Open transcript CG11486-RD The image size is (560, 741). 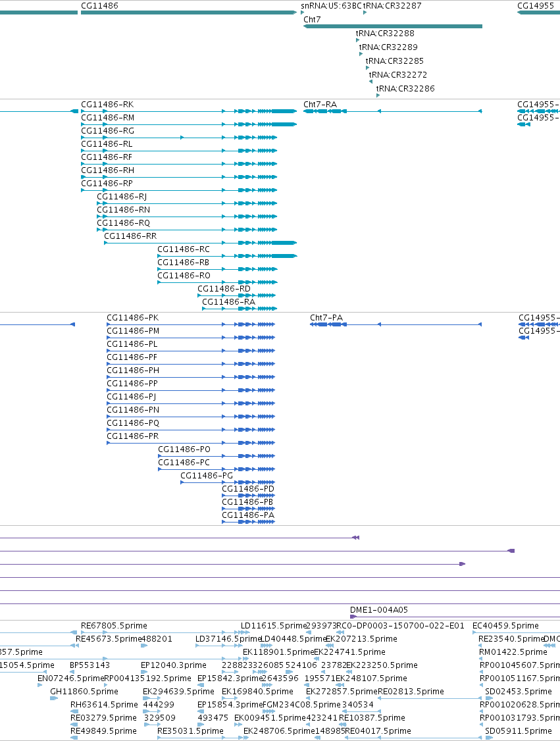pos(224,289)
